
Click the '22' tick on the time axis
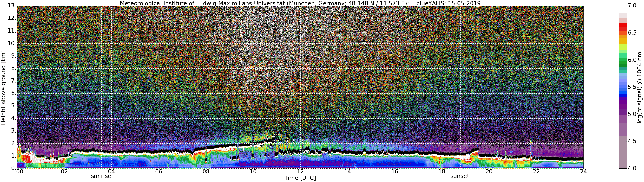(x=536, y=172)
